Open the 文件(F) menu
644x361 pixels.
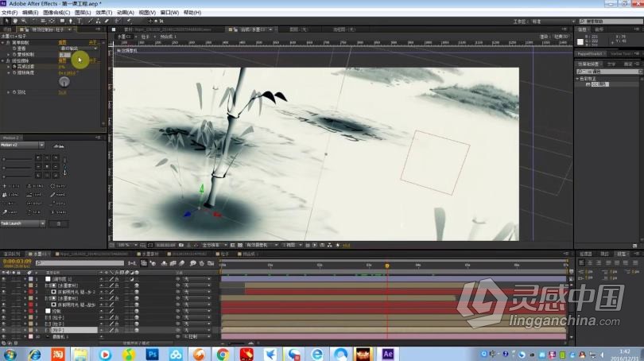(10, 13)
